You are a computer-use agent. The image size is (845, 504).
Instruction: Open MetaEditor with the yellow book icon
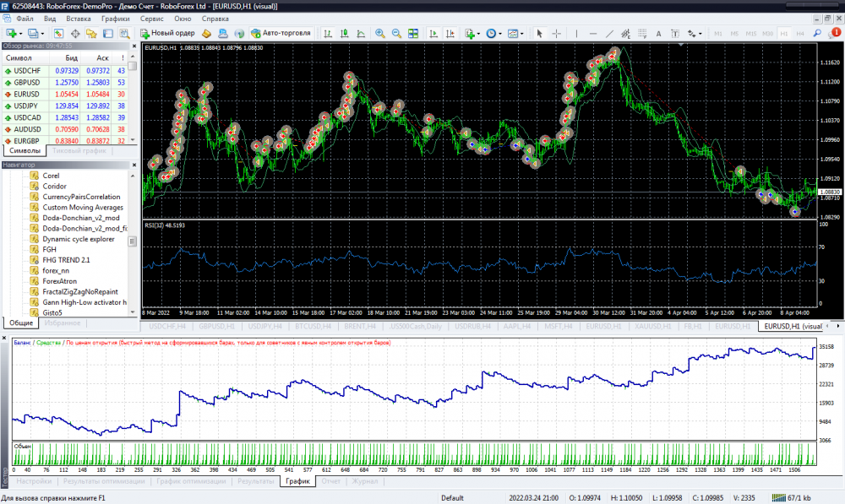pos(206,34)
